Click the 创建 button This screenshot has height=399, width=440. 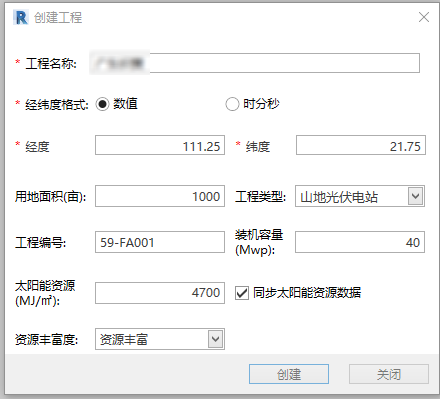tap(289, 374)
